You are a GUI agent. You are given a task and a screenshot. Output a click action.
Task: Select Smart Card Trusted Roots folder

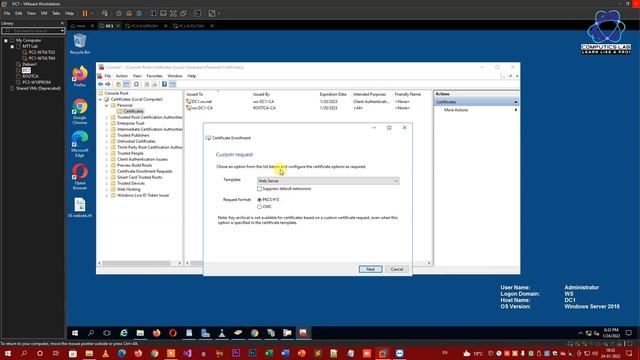140,178
